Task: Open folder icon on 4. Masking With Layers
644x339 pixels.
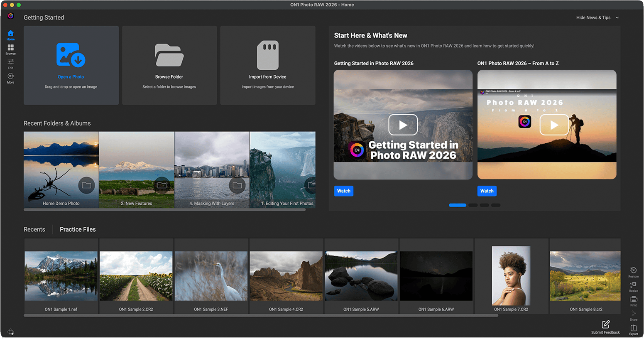Action: [237, 185]
